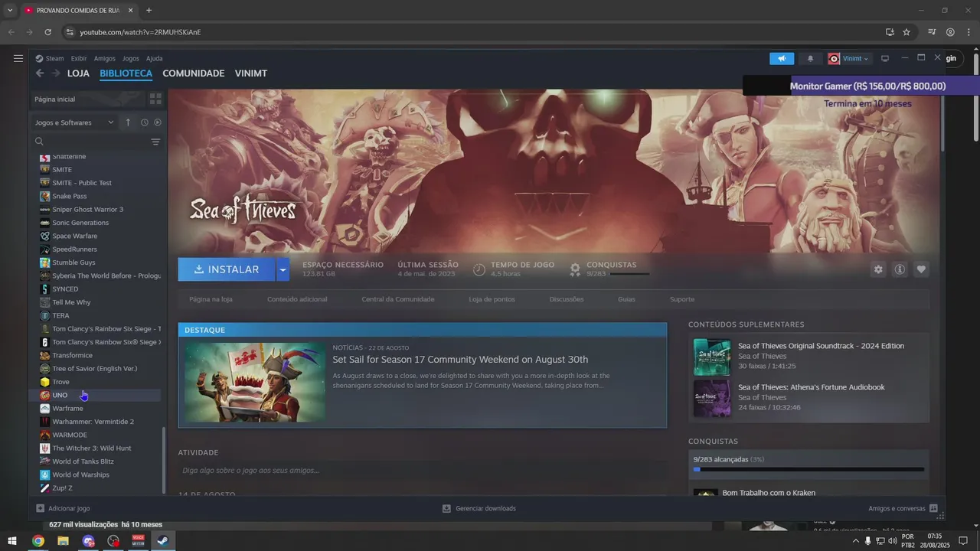Image resolution: width=980 pixels, height=551 pixels.
Task: Open the Suporte tab
Action: pos(682,299)
